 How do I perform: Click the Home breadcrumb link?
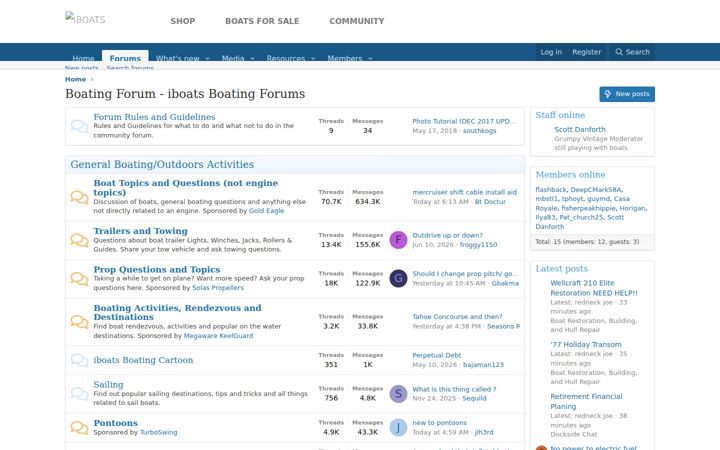pos(75,79)
